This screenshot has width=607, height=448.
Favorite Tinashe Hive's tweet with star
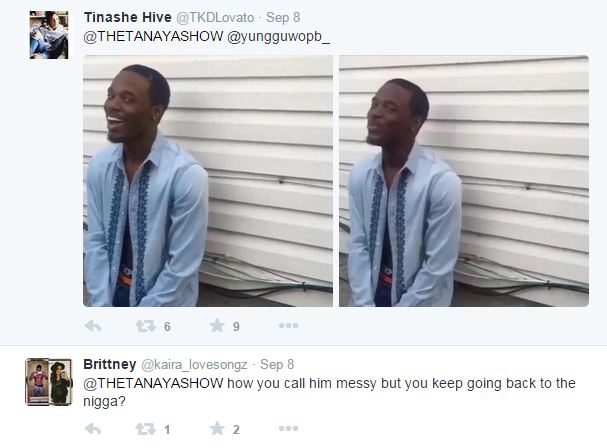pyautogui.click(x=217, y=326)
